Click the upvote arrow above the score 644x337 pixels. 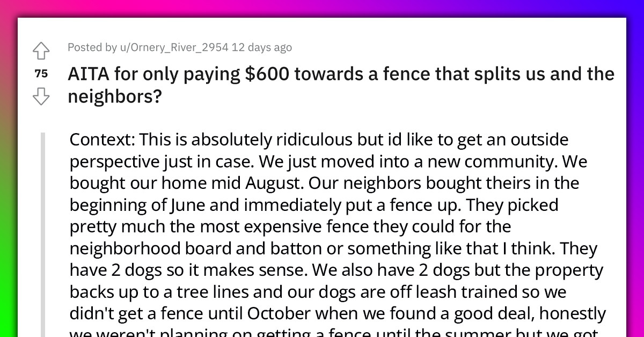point(41,50)
